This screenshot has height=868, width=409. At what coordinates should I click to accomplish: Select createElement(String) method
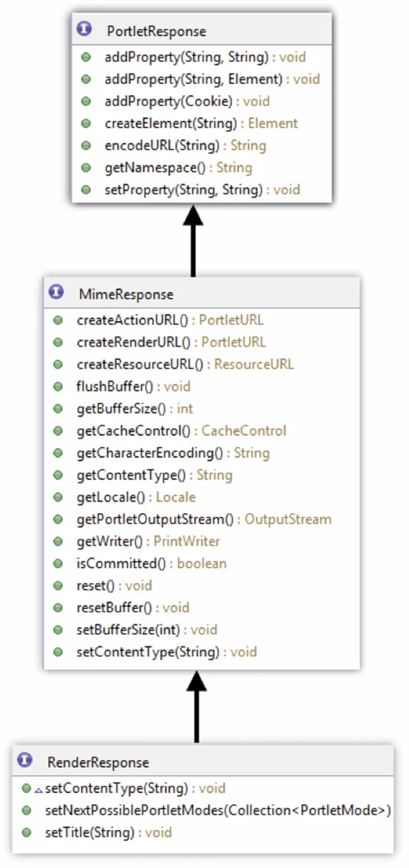(x=201, y=123)
